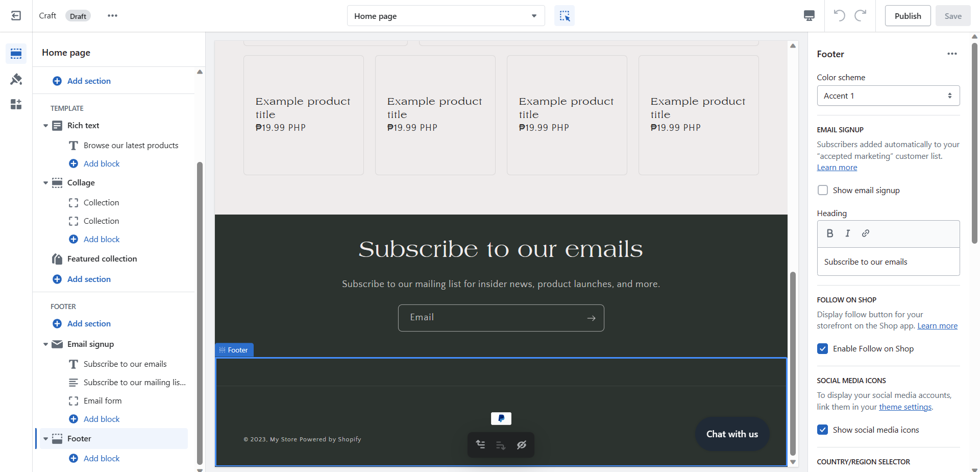The height and width of the screenshot is (472, 980).
Task: Open the desktop preview device icon
Action: (809, 16)
